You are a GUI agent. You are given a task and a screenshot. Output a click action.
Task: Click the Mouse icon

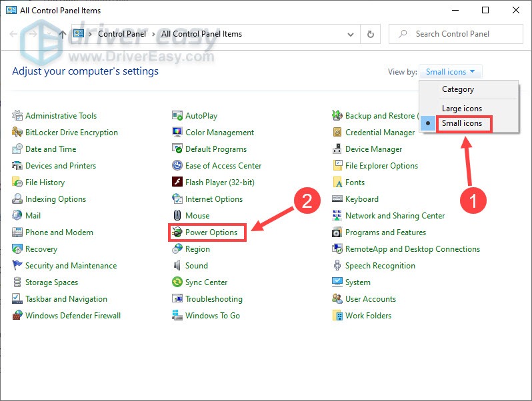coord(177,215)
